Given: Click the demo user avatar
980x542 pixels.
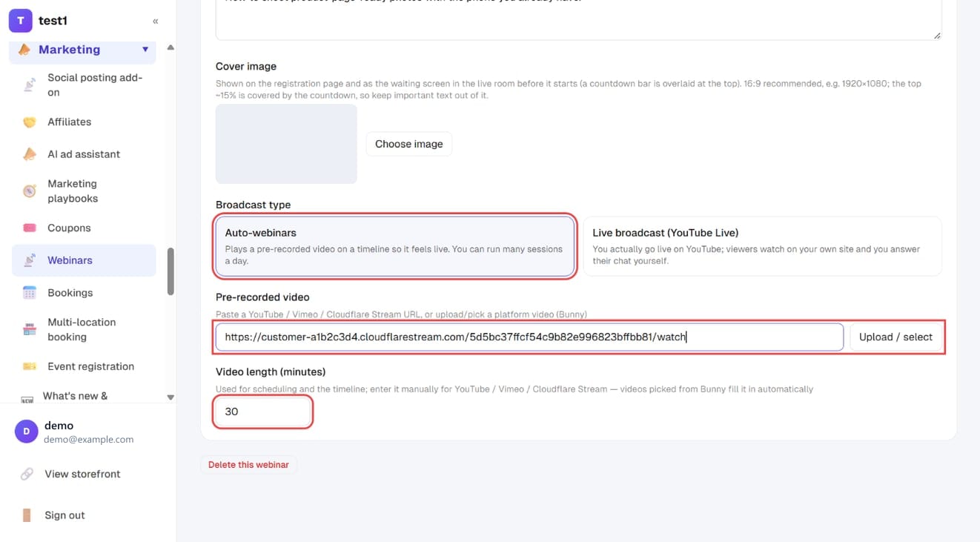Looking at the screenshot, I should tap(26, 432).
